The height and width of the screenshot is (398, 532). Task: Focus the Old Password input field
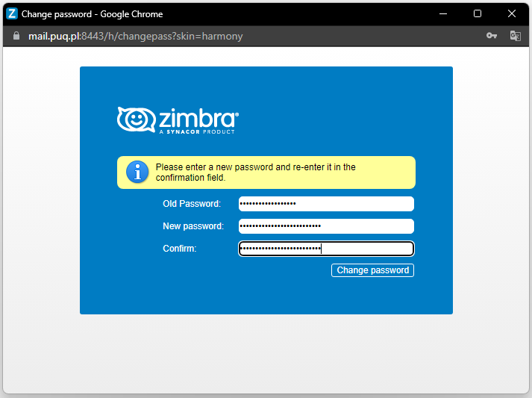326,204
